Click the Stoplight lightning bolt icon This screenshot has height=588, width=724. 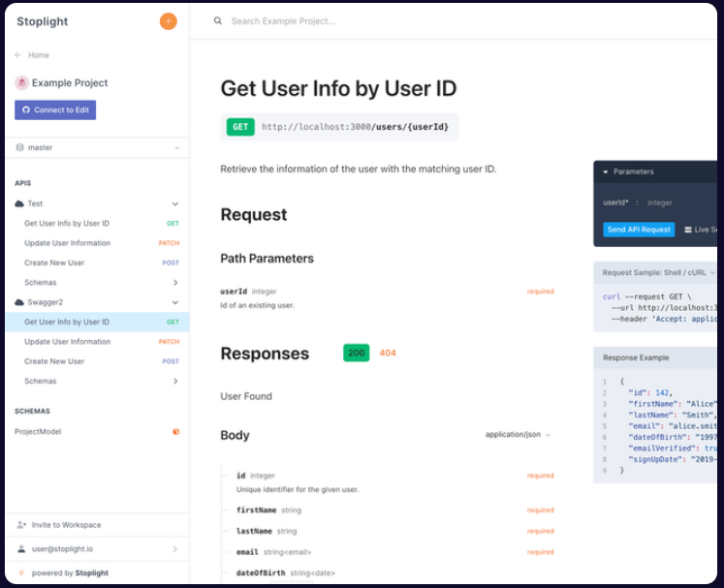(20, 573)
